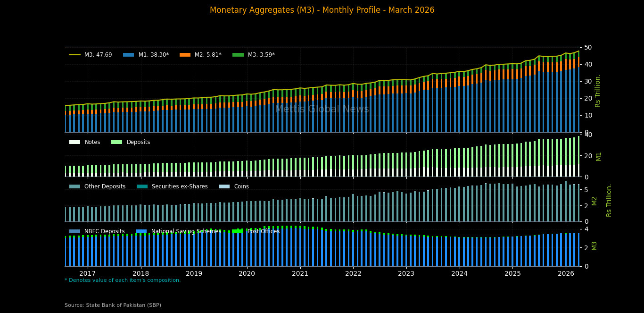The image size is (644, 313).
Task: Click the 2017 label on the x-axis
Action: [x=87, y=273]
